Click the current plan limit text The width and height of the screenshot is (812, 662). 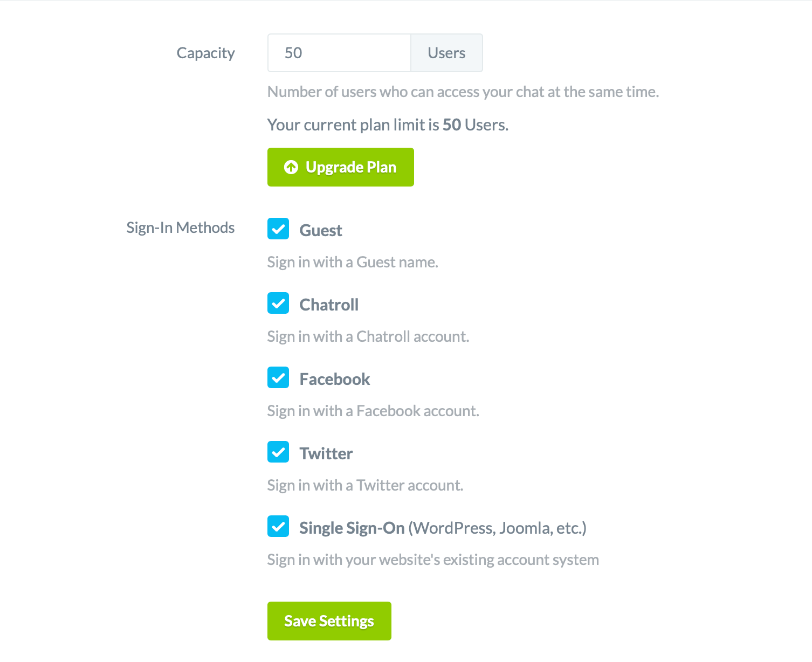[388, 125]
